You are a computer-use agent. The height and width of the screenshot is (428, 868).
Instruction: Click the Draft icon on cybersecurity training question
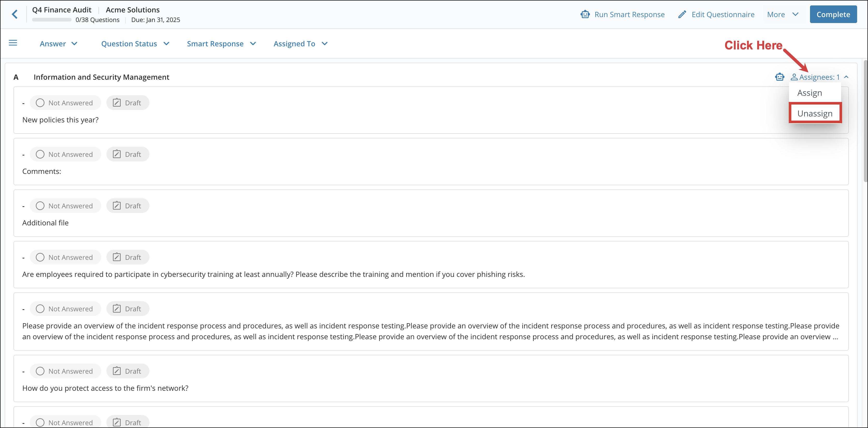pos(117,257)
